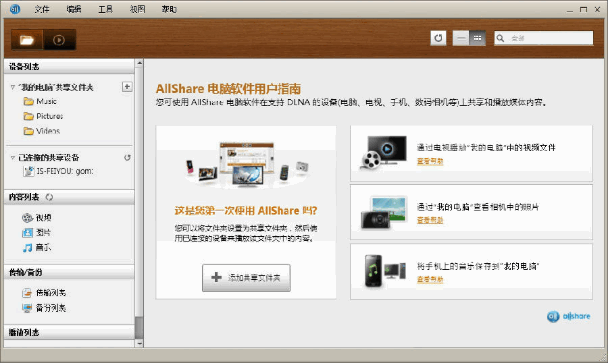The width and height of the screenshot is (608, 363).
Task: Click the AllShare logo in the menu bar
Action: click(x=15, y=9)
